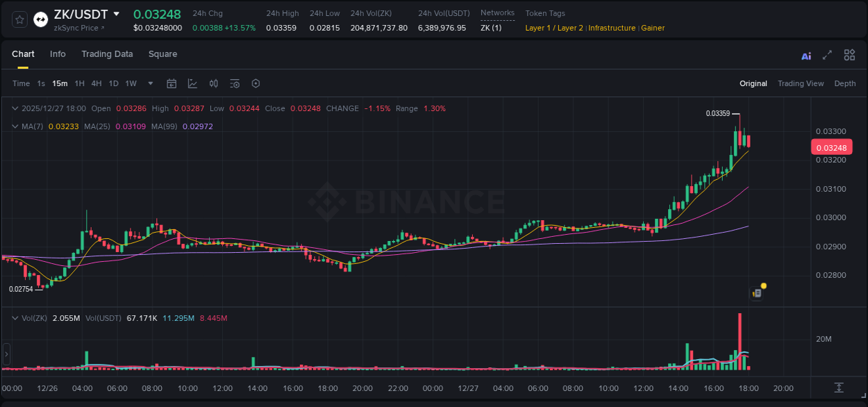Switch to the Trading Data tab

pos(107,54)
